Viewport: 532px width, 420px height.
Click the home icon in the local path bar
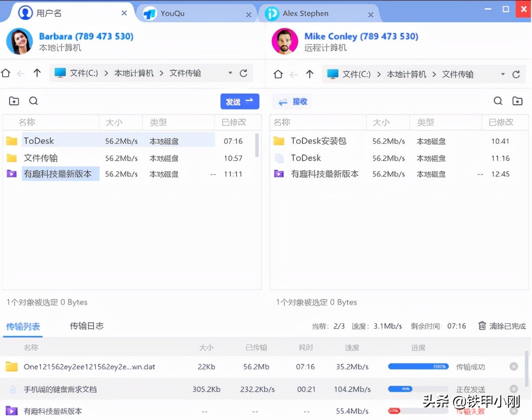5,73
